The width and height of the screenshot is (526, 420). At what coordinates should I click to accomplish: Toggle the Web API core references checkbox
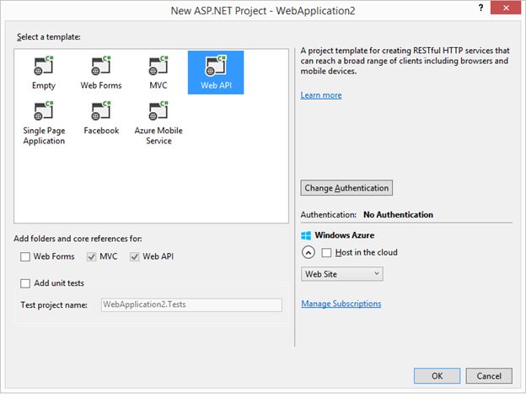135,257
